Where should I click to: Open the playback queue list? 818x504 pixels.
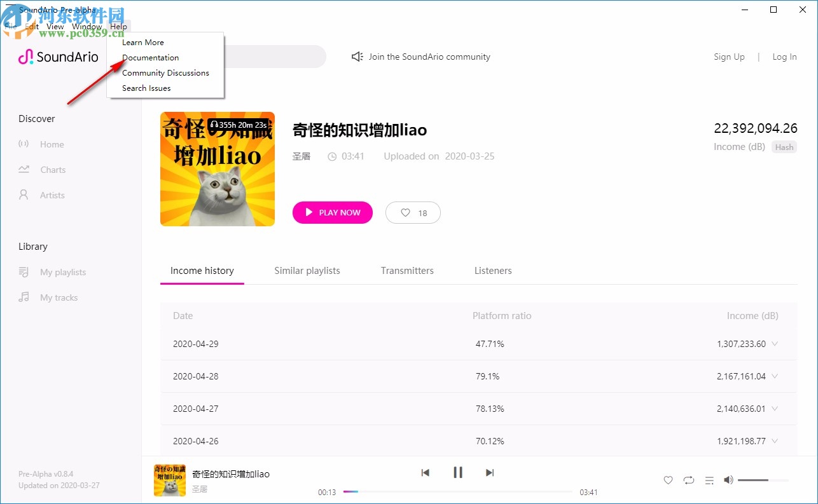pyautogui.click(x=709, y=480)
